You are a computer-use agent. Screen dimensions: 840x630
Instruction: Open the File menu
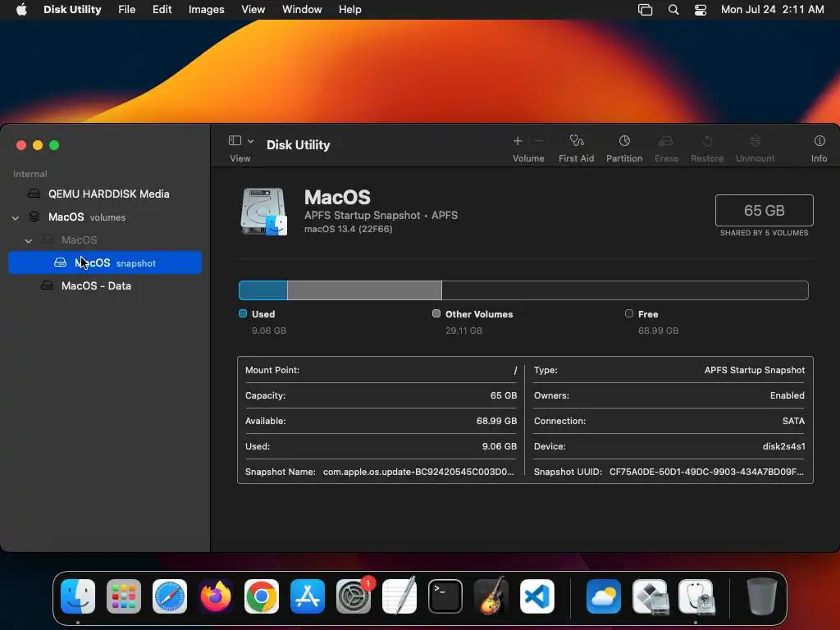coord(127,10)
